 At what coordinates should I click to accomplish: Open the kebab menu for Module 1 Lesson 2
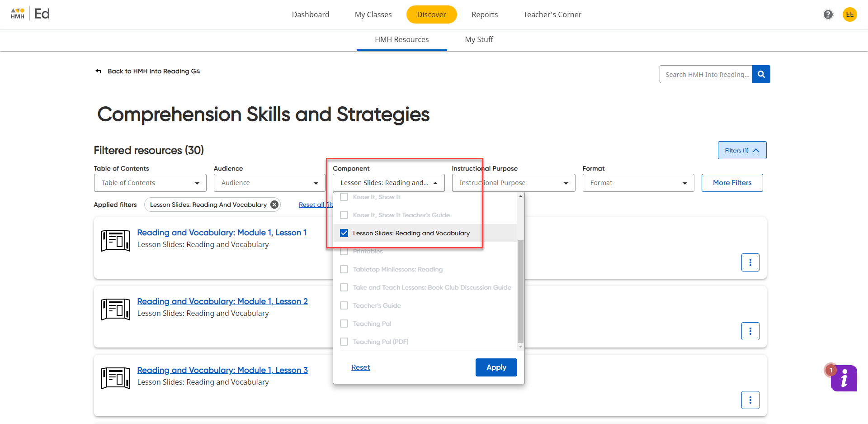750,331
